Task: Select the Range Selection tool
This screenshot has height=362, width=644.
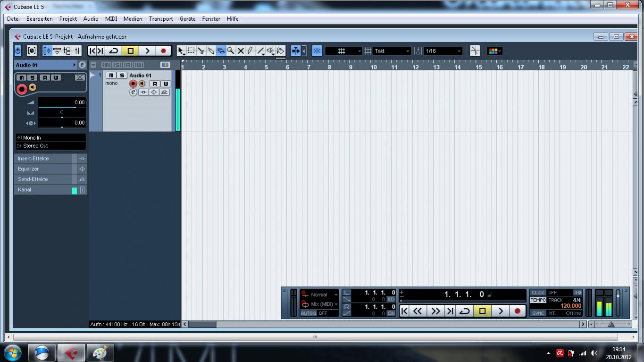Action: [x=191, y=51]
